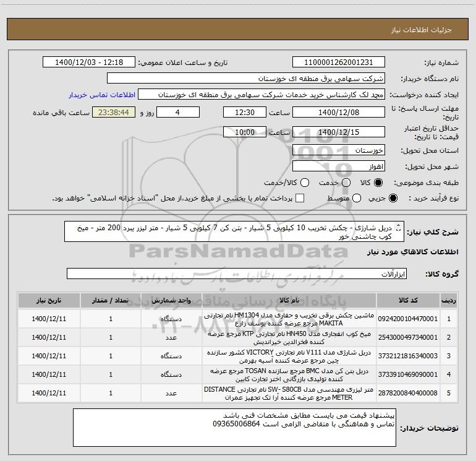This screenshot has width=476, height=461.
Task: Click item code 0924200104470001
Action: [408, 319]
